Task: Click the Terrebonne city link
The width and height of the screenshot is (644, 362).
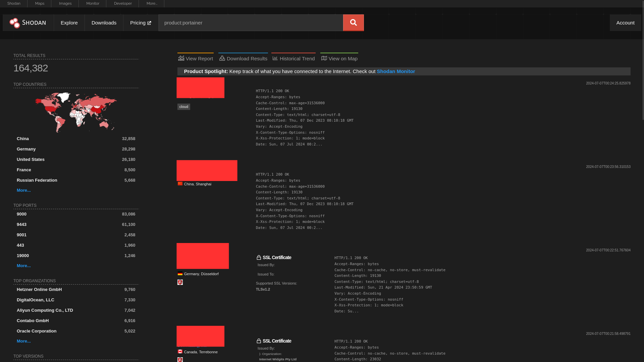Action: tap(208, 352)
